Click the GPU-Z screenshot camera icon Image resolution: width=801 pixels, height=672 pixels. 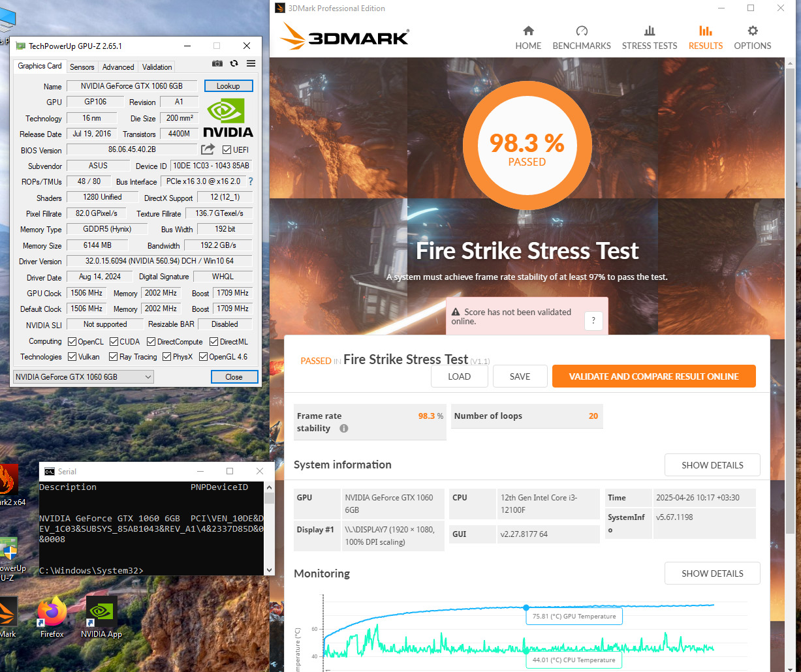217,63
